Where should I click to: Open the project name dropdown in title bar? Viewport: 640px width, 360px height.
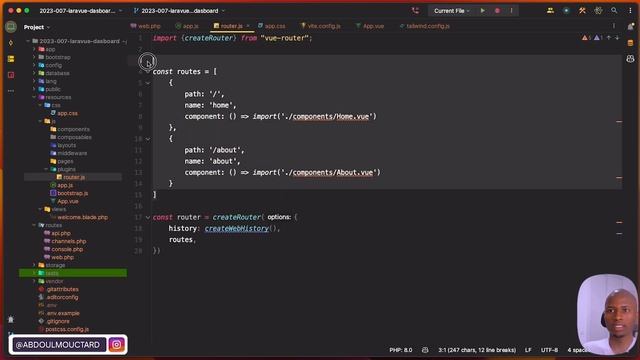(80, 11)
